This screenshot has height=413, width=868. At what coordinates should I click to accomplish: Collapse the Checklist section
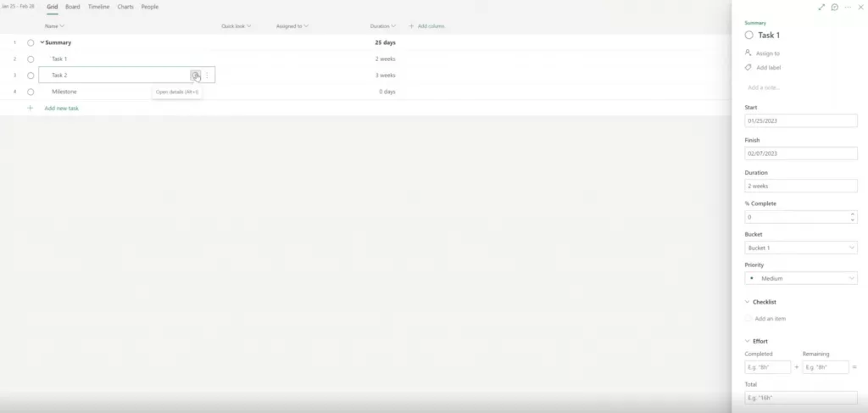tap(748, 302)
